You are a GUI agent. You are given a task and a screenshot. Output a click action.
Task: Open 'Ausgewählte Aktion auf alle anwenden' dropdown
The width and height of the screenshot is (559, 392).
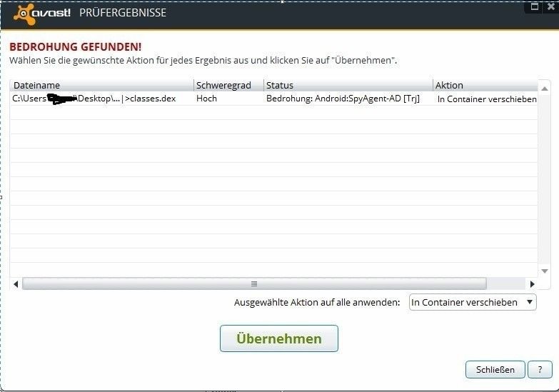pos(473,302)
